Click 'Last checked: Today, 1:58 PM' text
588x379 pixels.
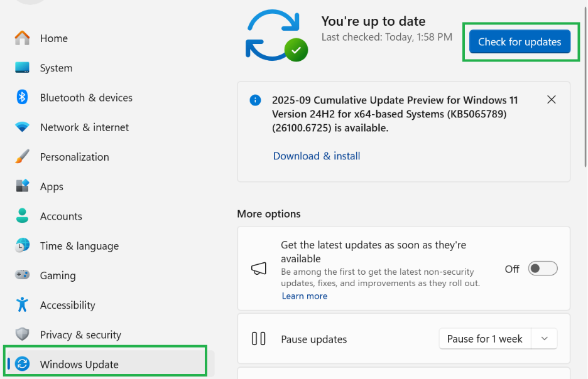387,37
